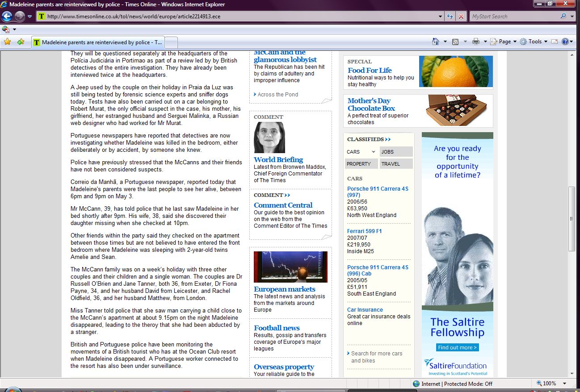Select the JOBS classifieds tab

coord(396,152)
